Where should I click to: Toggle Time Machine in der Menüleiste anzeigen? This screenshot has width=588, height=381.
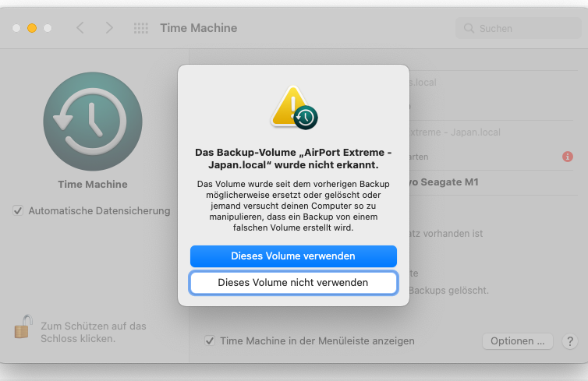[210, 340]
